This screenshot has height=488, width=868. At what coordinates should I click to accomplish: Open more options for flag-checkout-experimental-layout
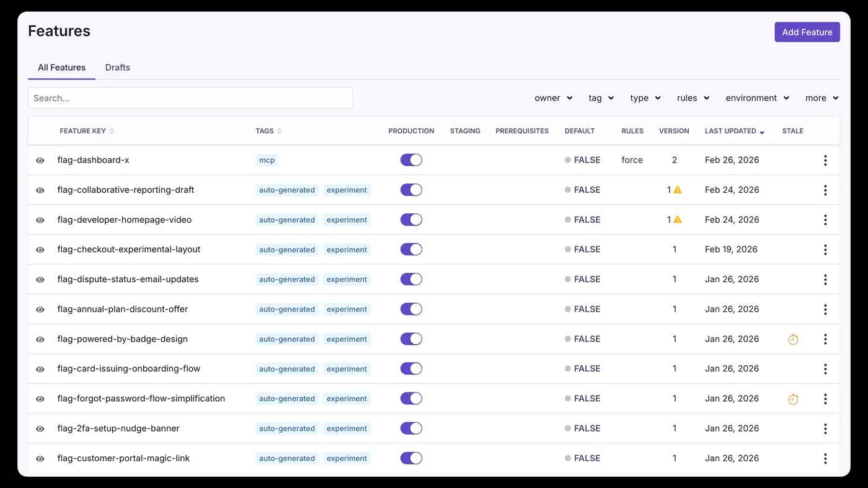pyautogui.click(x=825, y=249)
